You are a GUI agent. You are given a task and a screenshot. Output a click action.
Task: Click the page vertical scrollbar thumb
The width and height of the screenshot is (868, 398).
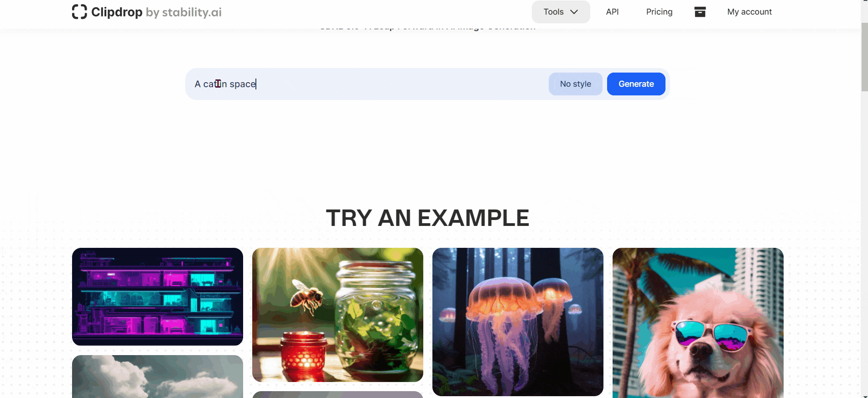tap(864, 57)
